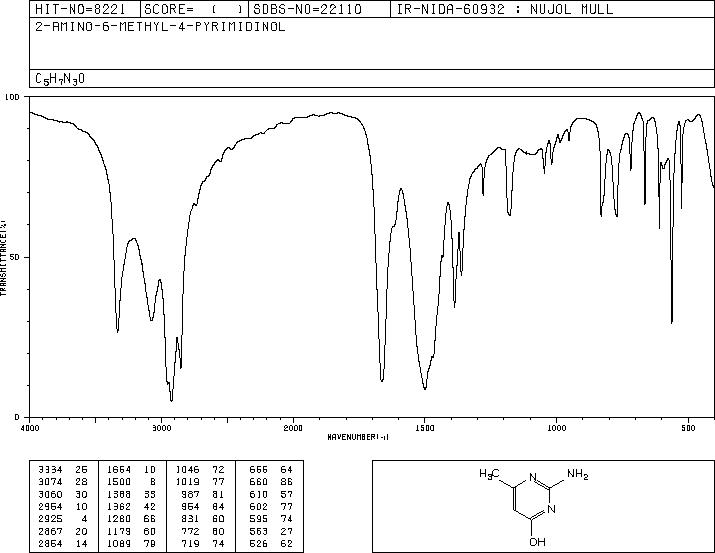Click the 500 x-axis tick label
715x553 pixels.
coord(688,428)
